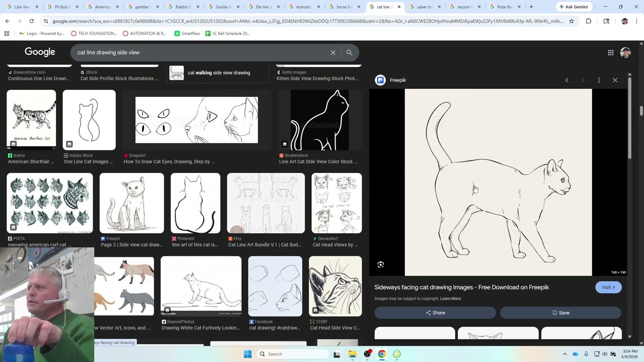
Task: View site information for google.com
Action: (46, 21)
